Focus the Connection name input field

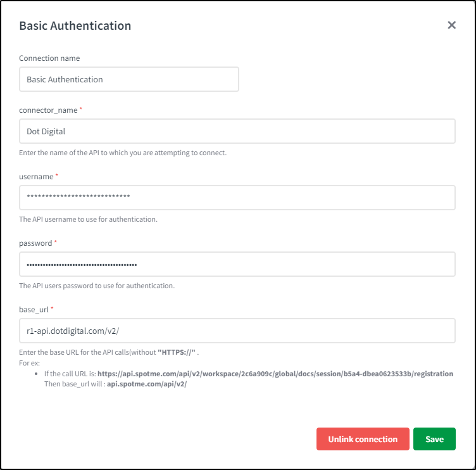129,80
